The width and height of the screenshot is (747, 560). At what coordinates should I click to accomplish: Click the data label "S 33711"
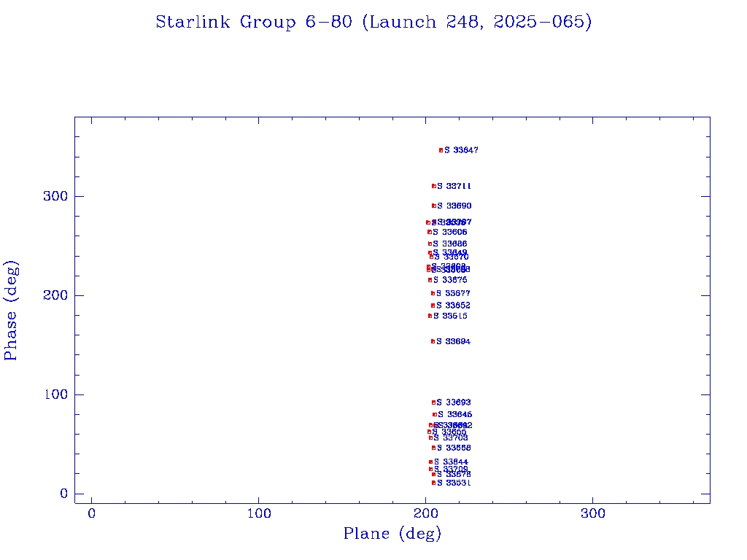454,186
